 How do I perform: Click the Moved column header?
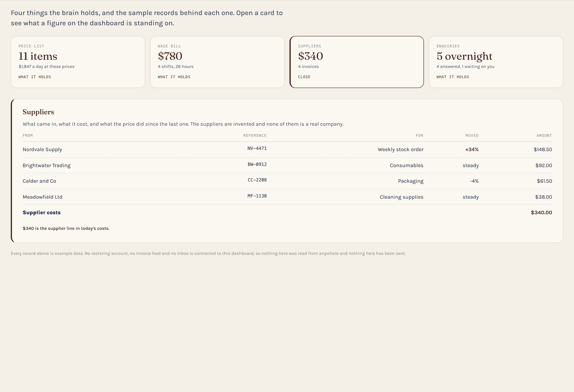(472, 136)
